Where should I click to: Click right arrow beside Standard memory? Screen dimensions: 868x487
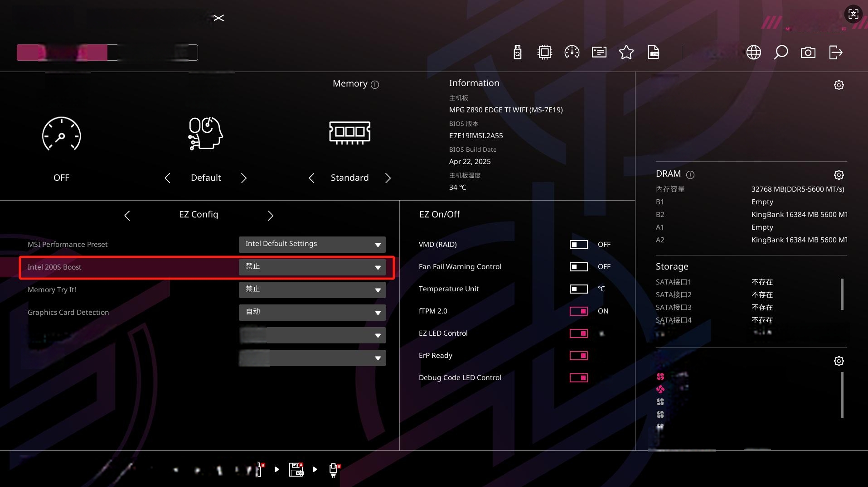(x=388, y=178)
